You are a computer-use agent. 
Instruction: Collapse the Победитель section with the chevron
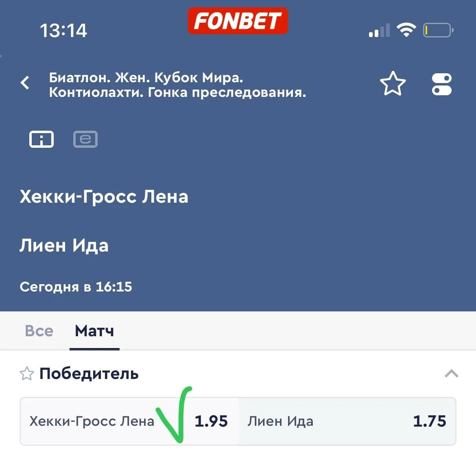[452, 373]
